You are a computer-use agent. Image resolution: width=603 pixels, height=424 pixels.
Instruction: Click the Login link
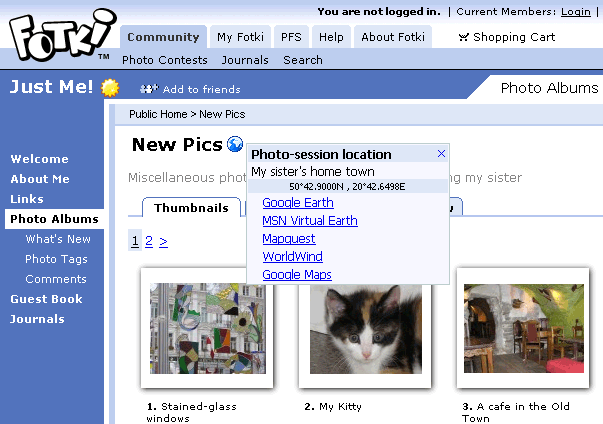(575, 12)
